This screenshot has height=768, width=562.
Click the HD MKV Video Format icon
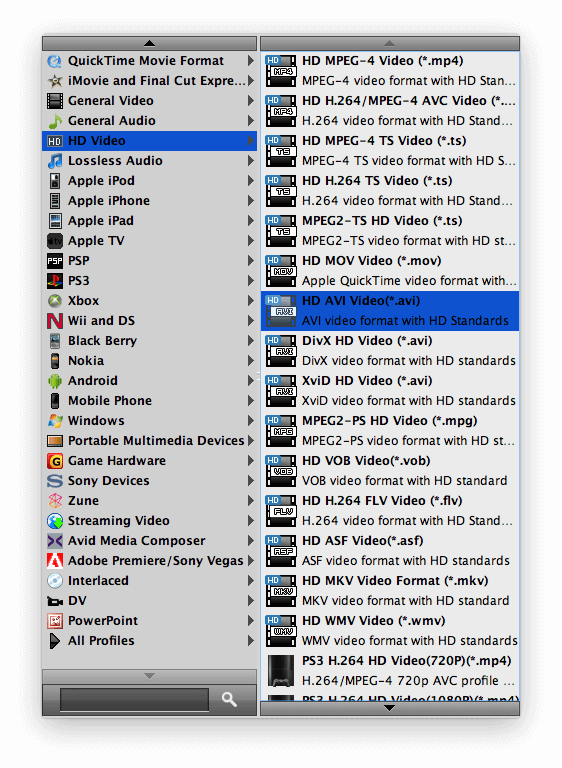(281, 591)
